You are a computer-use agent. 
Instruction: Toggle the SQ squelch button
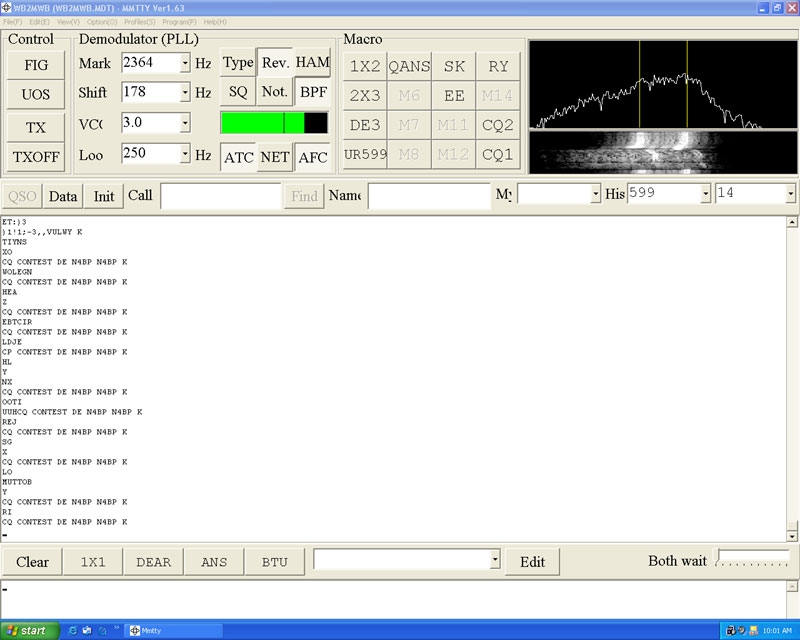(238, 91)
